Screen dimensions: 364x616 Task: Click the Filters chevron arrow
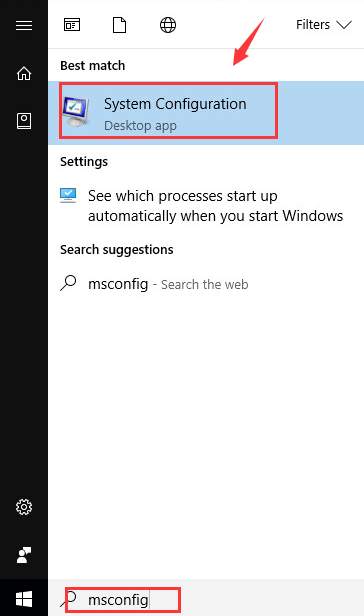(x=344, y=25)
